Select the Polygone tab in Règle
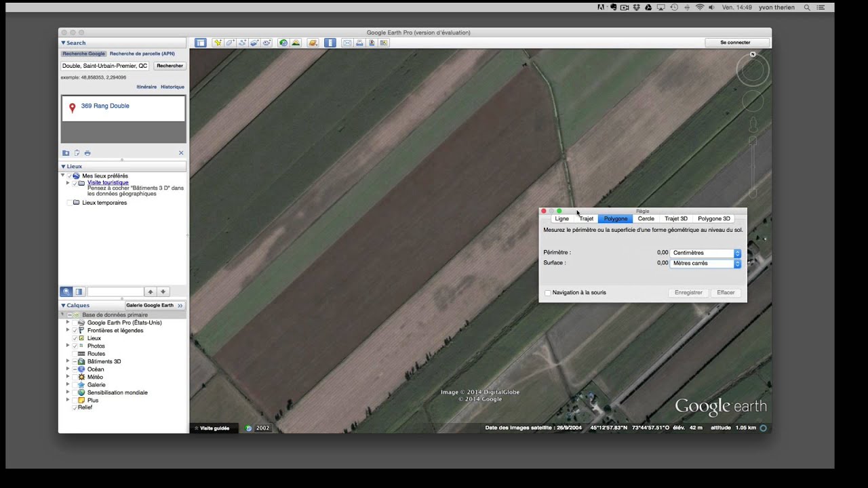 click(x=616, y=219)
